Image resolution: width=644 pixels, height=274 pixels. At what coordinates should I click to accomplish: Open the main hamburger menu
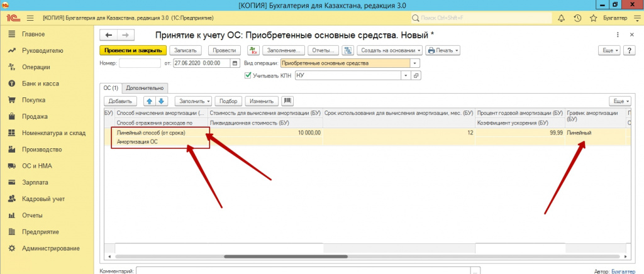30,18
